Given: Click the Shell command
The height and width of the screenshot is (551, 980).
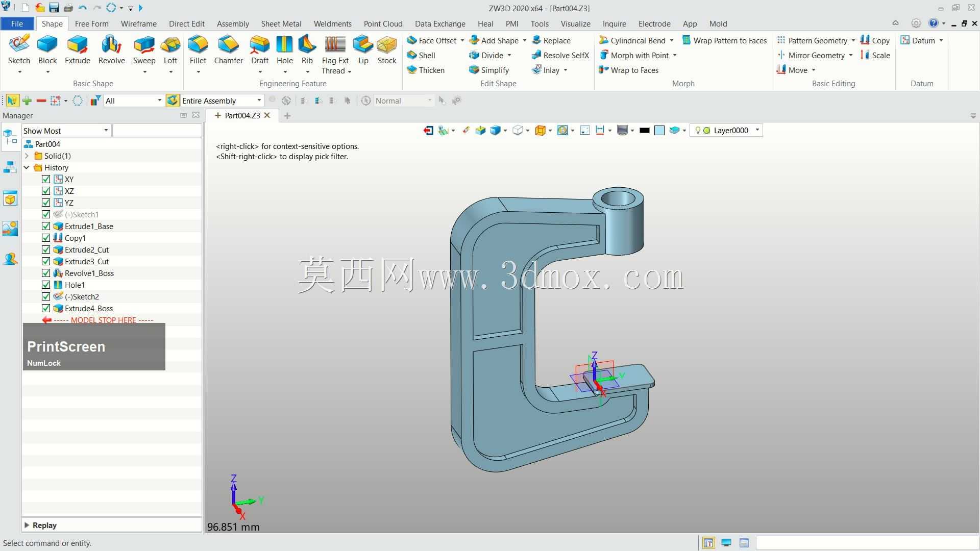Looking at the screenshot, I should [x=422, y=55].
